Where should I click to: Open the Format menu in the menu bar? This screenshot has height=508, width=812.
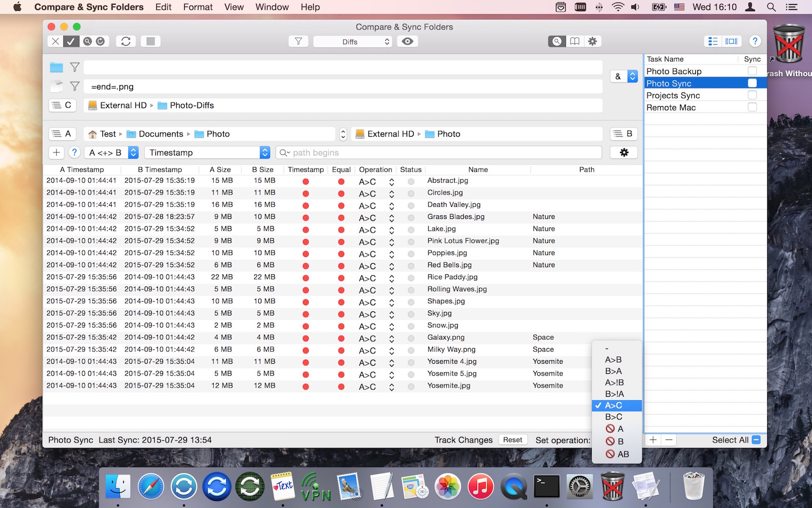pyautogui.click(x=198, y=7)
